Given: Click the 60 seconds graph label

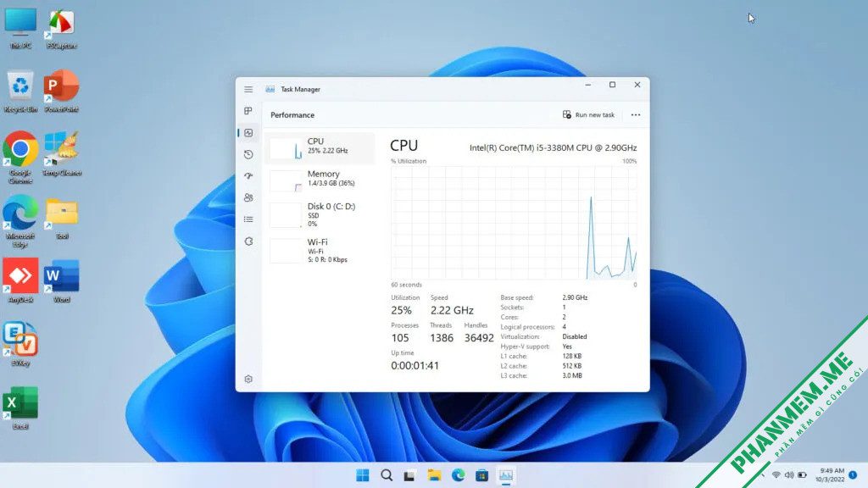Looking at the screenshot, I should click(406, 285).
